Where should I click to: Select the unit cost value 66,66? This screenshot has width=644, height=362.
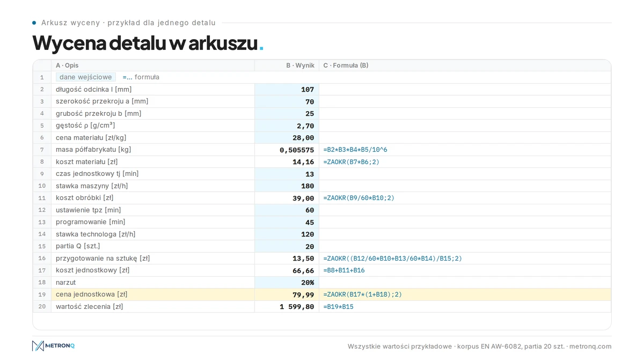[287, 270]
